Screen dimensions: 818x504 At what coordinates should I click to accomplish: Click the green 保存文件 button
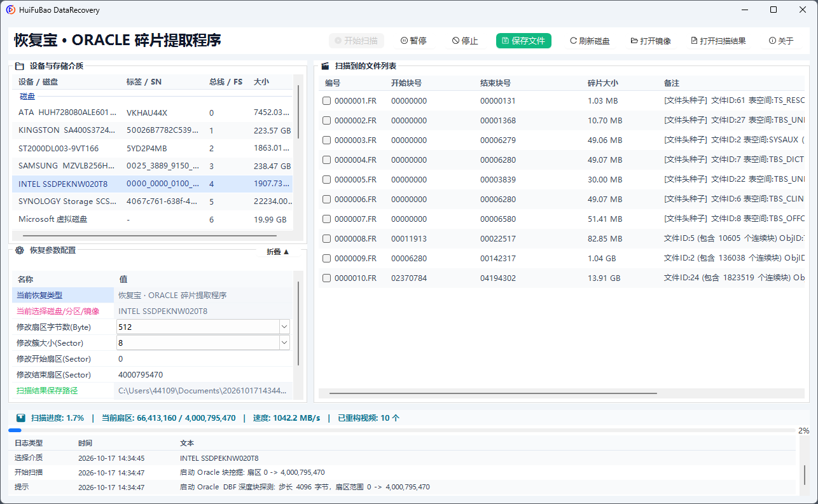pyautogui.click(x=523, y=41)
